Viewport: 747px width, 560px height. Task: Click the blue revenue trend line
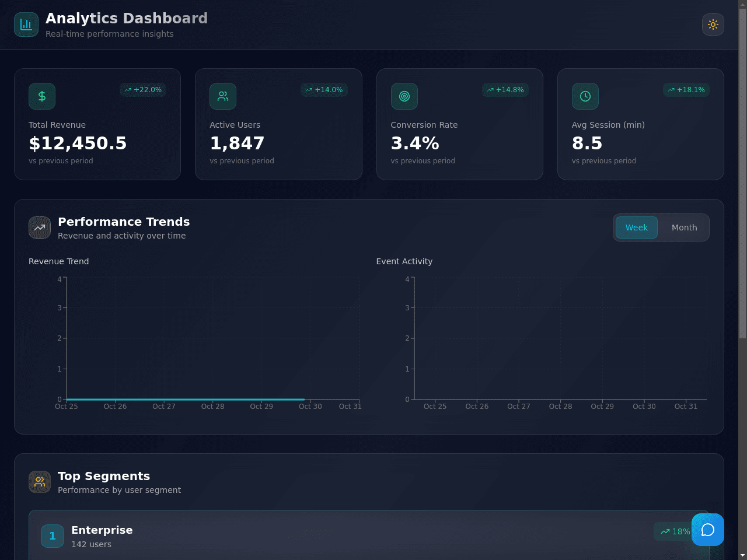186,400
